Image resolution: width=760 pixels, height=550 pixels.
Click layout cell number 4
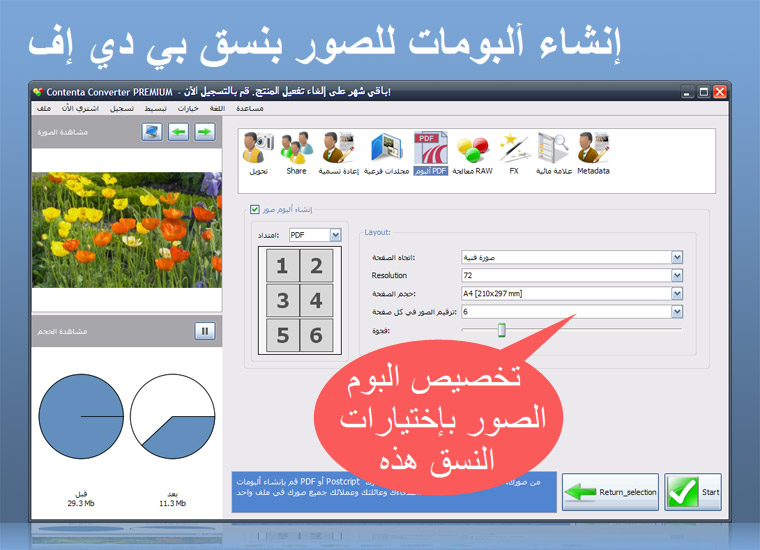click(x=317, y=300)
